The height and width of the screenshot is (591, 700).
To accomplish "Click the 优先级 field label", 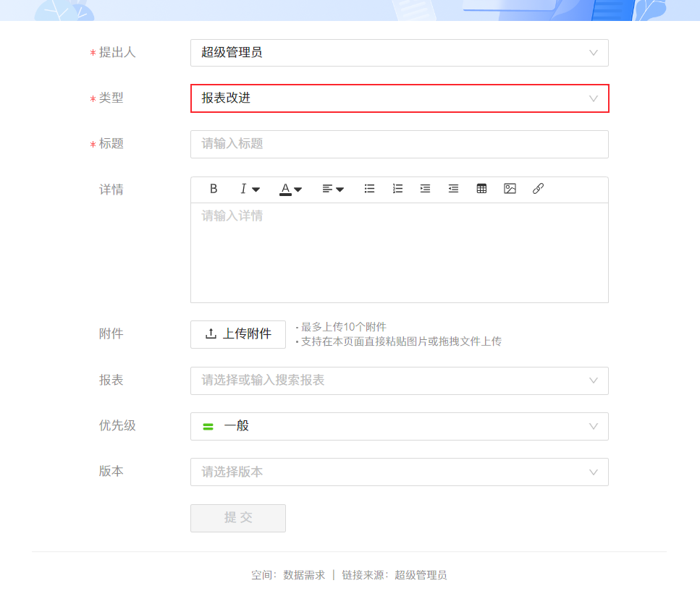I will click(117, 425).
